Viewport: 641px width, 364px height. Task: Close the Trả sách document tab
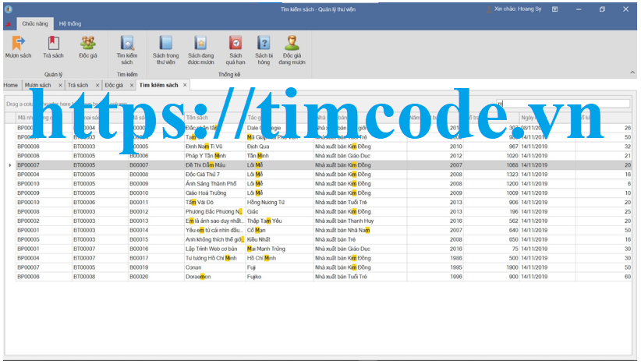point(97,85)
